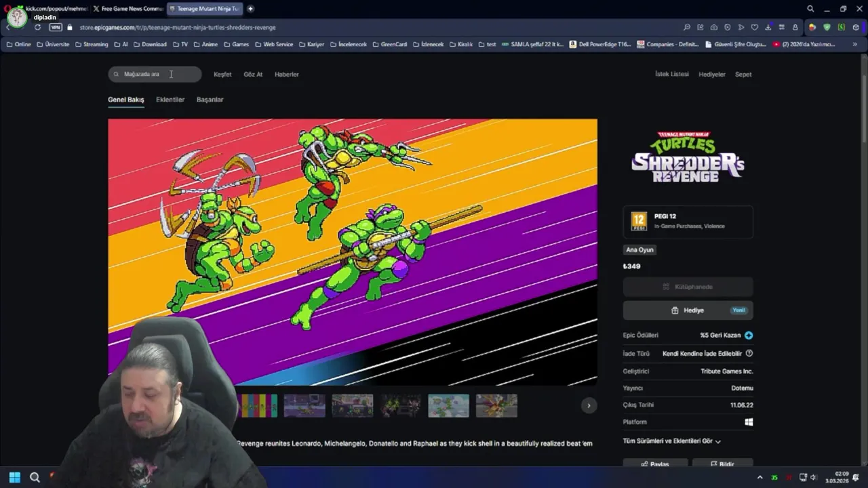Click the find-in-page magnifier toolbar icon
This screenshot has height=488, width=868.
point(687,27)
